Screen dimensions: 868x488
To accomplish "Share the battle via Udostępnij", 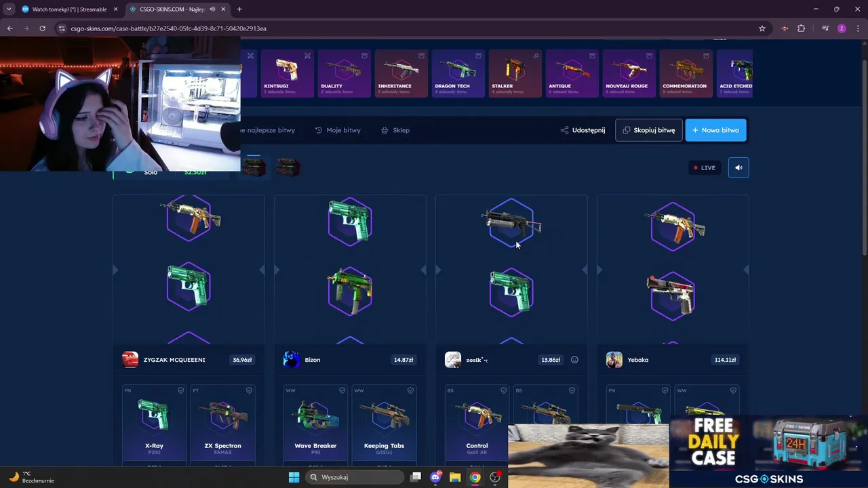I will pyautogui.click(x=583, y=130).
